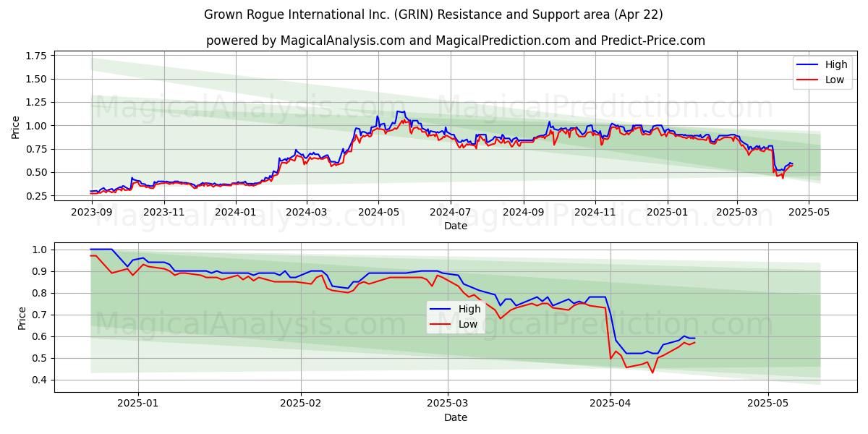
Task: Click the upper chart 'Date' axis label
Action: [456, 226]
